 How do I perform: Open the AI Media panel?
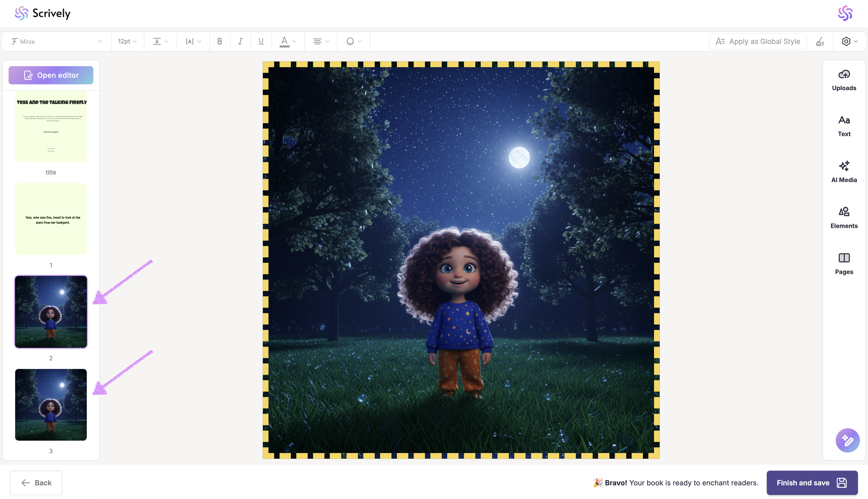click(x=844, y=172)
